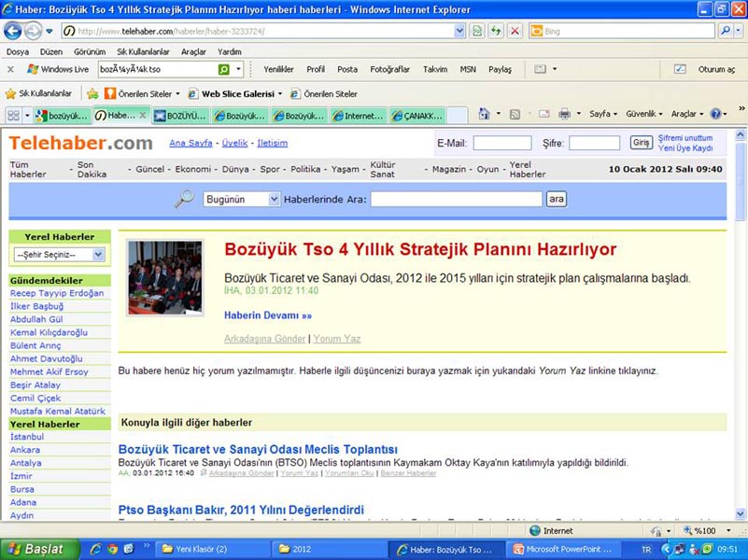Open the Düzen menu
The height and width of the screenshot is (560, 748).
[x=51, y=51]
